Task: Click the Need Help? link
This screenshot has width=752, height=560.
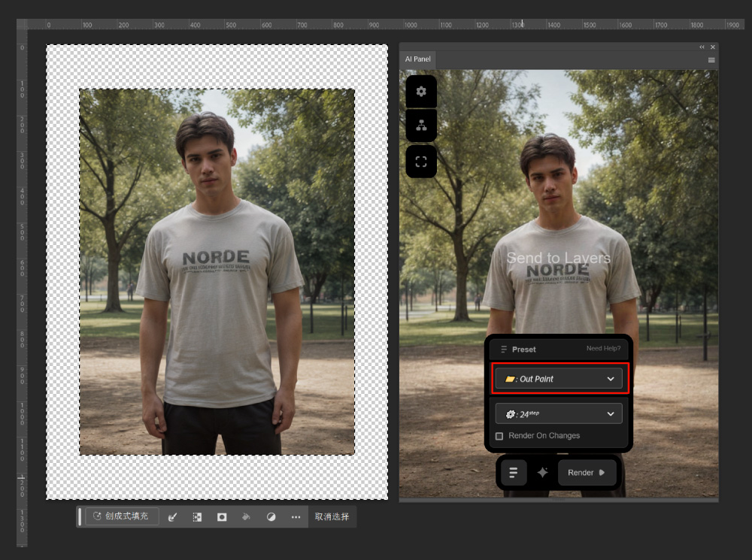Action: click(603, 349)
